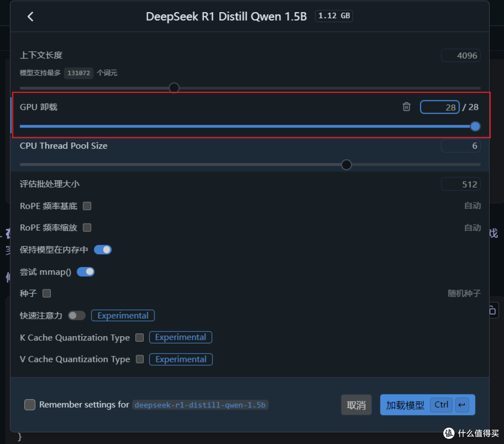Click the / 28 maximum layers text

(470, 107)
